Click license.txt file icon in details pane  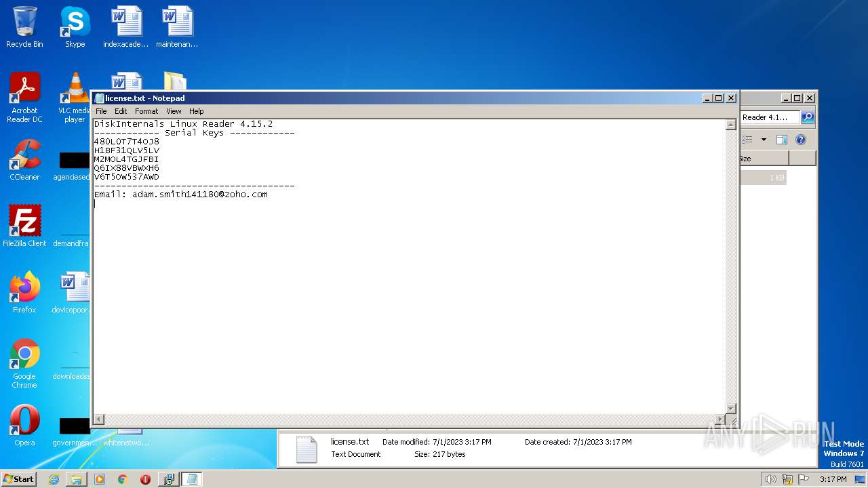307,449
